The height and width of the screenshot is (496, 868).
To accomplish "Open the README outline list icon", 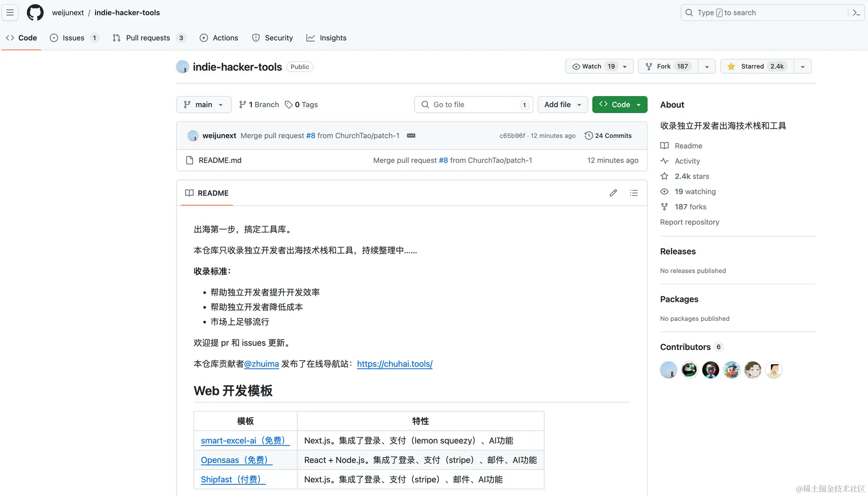I will pyautogui.click(x=634, y=193).
